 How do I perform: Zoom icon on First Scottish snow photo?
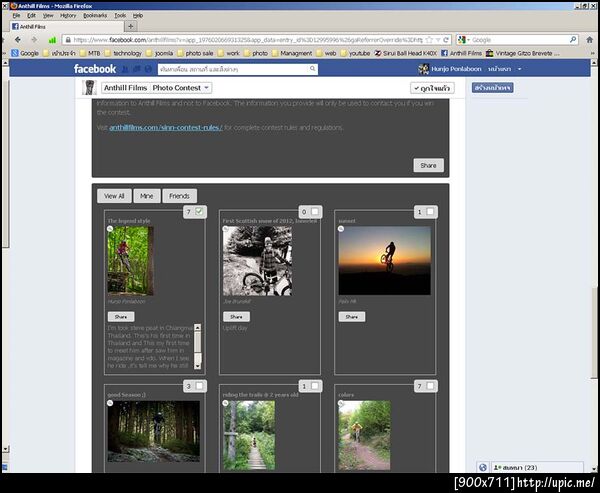(x=225, y=229)
